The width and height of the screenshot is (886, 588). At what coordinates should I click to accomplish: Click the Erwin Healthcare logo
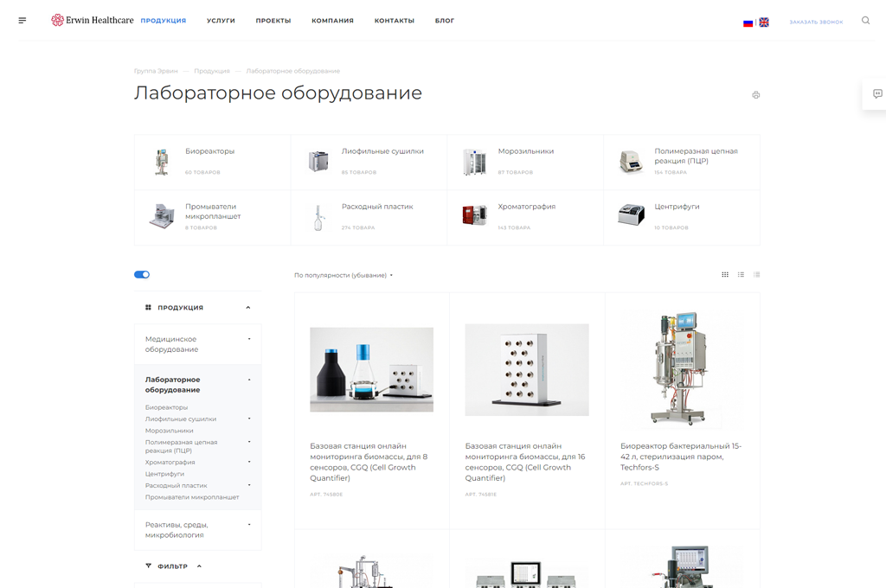pyautogui.click(x=93, y=21)
